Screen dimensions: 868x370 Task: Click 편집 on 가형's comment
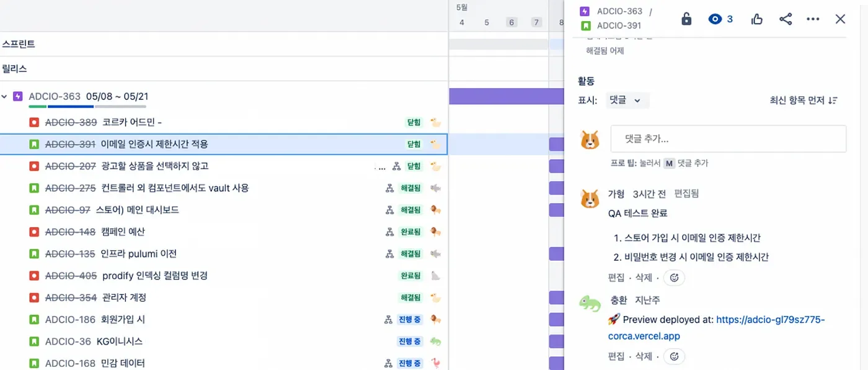pyautogui.click(x=616, y=277)
